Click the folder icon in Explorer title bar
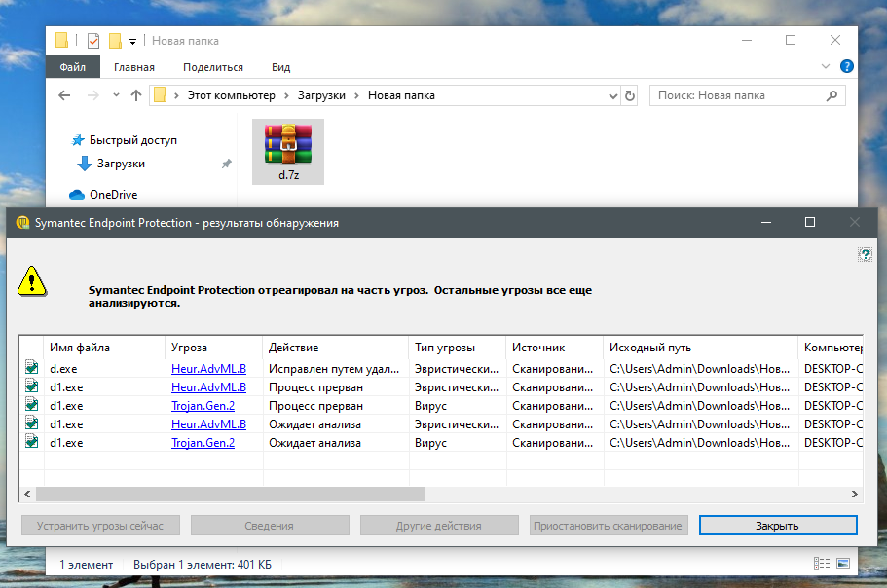 click(62, 40)
